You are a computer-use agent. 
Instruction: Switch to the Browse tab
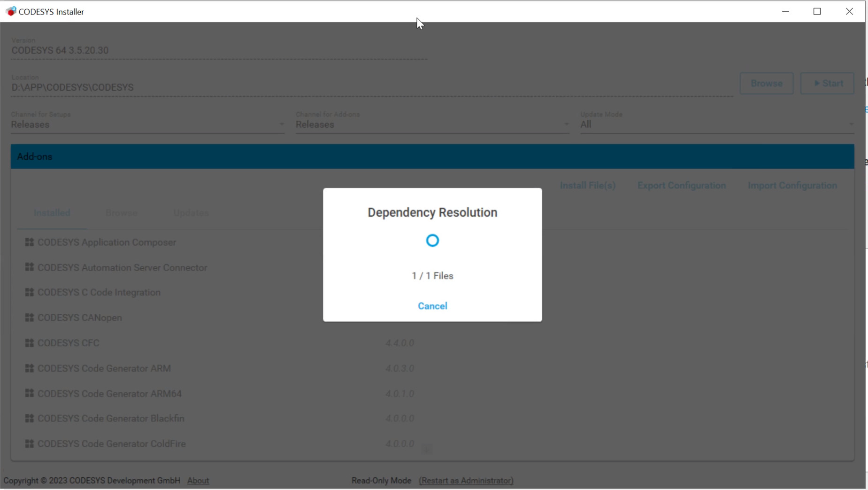[121, 213]
